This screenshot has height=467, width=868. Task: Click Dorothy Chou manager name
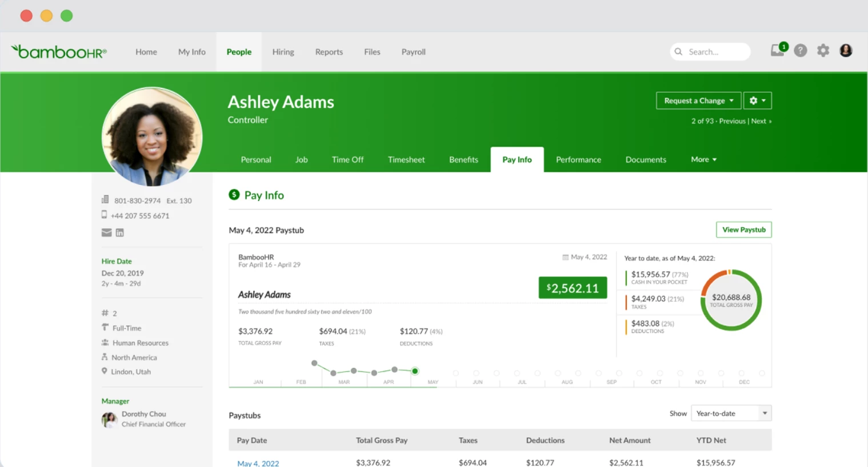[x=144, y=414]
